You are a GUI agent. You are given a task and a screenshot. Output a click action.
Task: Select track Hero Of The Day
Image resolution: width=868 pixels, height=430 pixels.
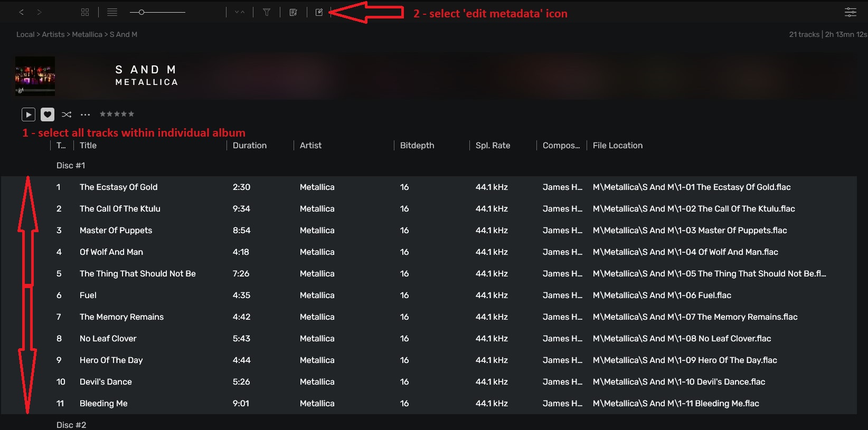coord(429,360)
